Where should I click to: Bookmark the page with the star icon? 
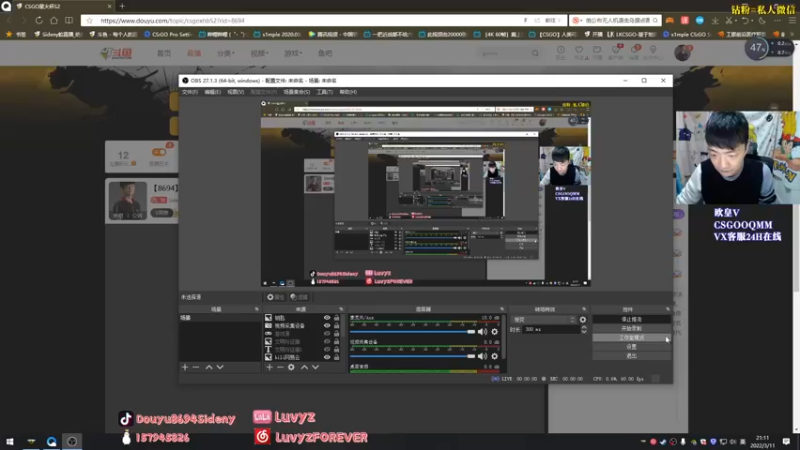90,20
